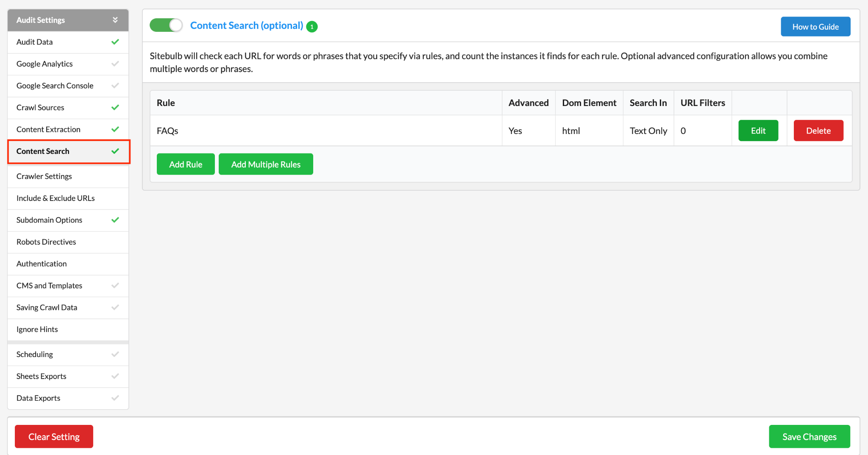The height and width of the screenshot is (455, 868).
Task: Open Subdomain Options
Action: 68,220
